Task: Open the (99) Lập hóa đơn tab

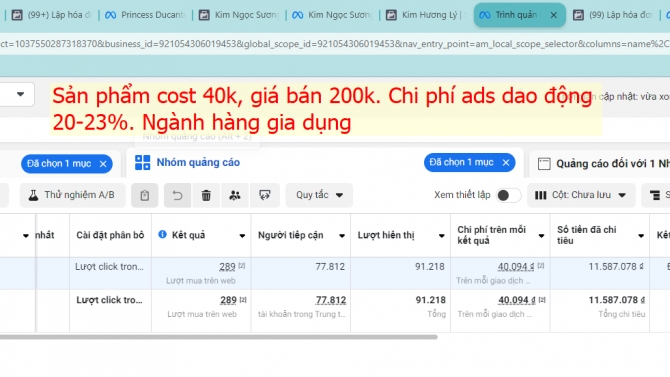Action: pos(614,15)
